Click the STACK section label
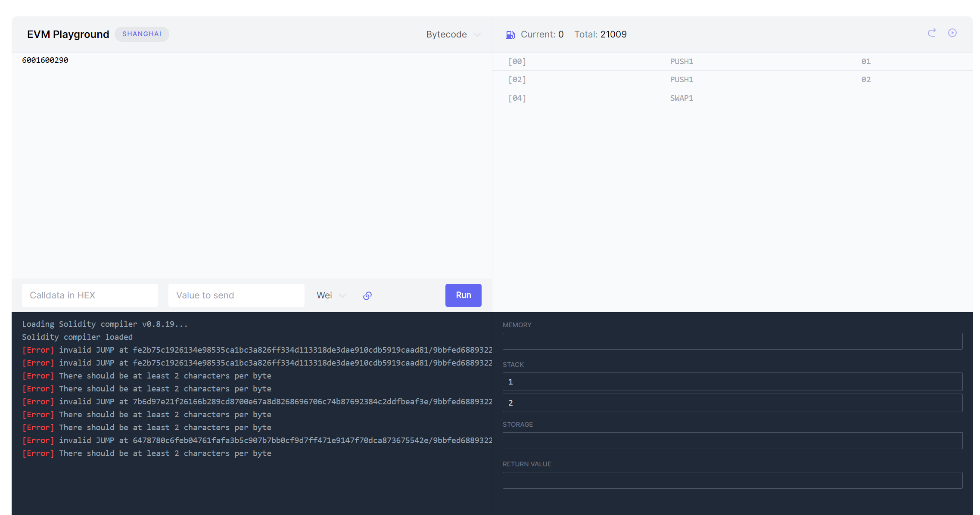980x515 pixels. [x=513, y=365]
